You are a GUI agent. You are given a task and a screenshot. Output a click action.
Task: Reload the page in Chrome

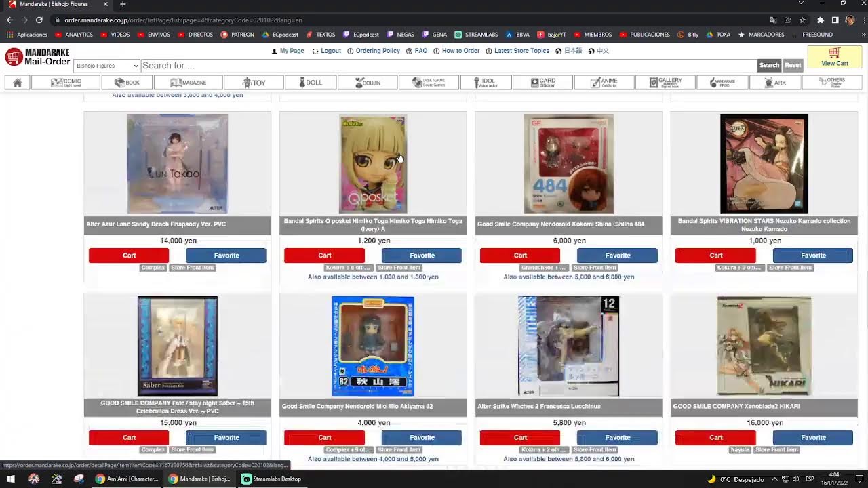click(x=39, y=20)
